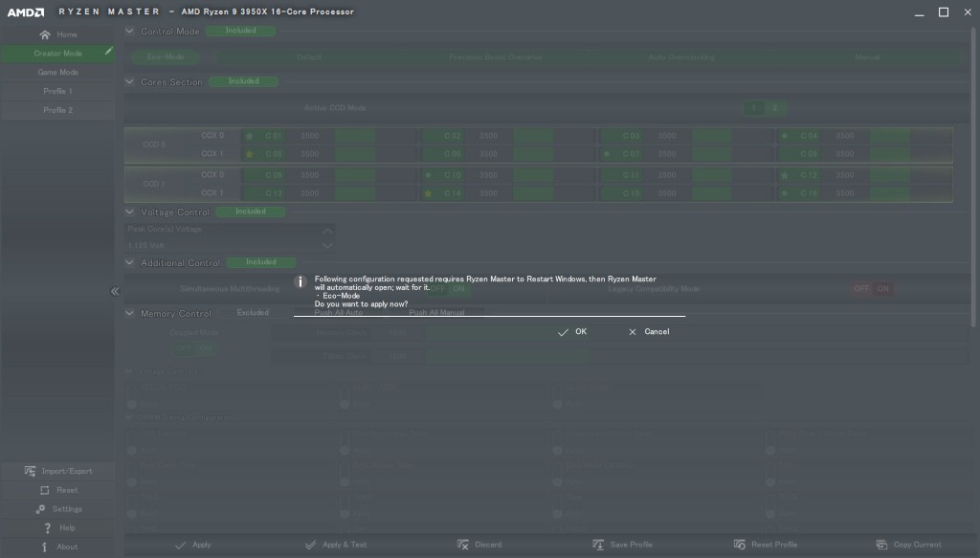Viewport: 980px width, 558px height.
Task: Click the Apply checkmark button
Action: point(193,545)
